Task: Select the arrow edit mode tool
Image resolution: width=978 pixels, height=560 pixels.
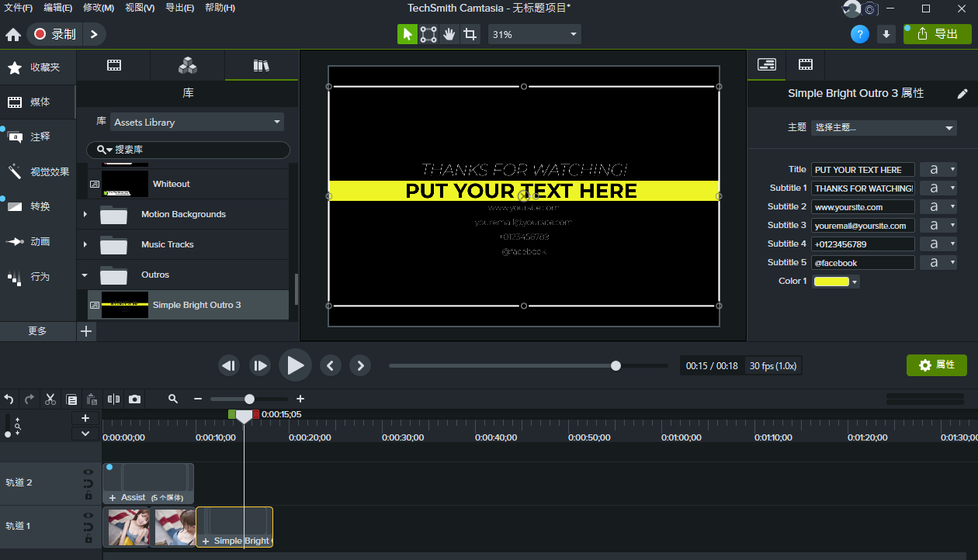Action: click(x=407, y=34)
